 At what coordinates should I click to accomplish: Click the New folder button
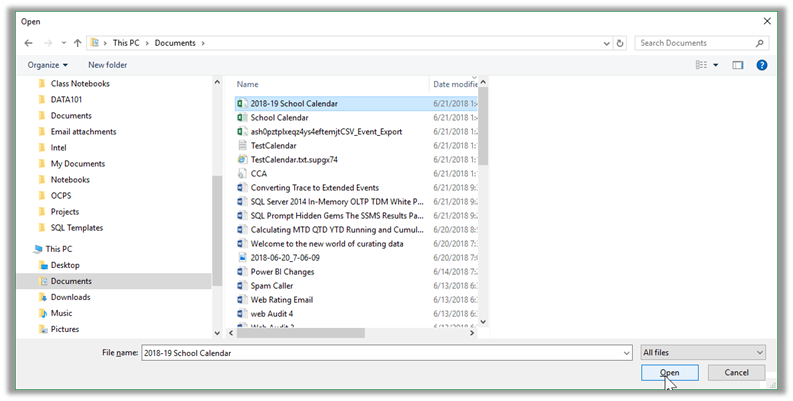tap(107, 65)
